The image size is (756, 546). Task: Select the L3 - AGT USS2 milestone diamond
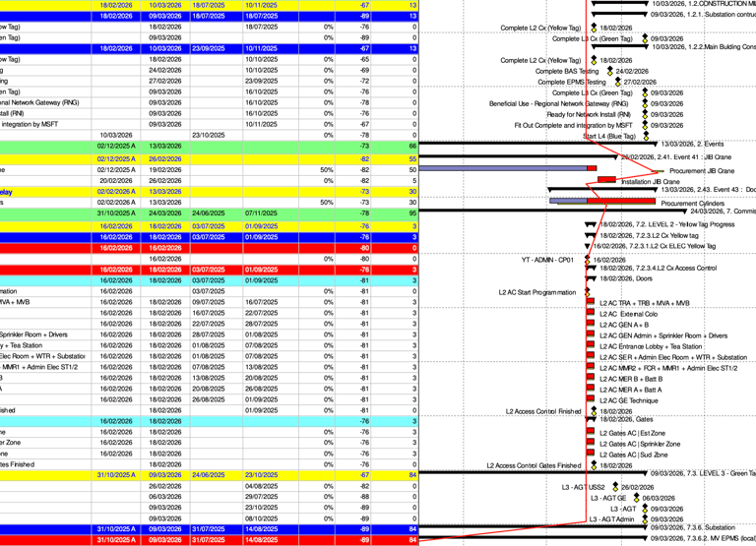615,487
